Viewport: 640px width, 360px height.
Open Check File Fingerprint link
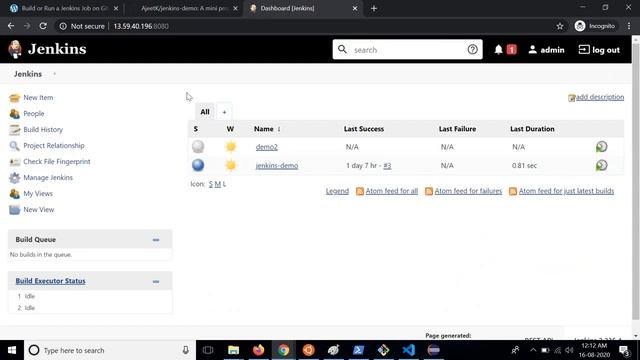[x=57, y=162]
